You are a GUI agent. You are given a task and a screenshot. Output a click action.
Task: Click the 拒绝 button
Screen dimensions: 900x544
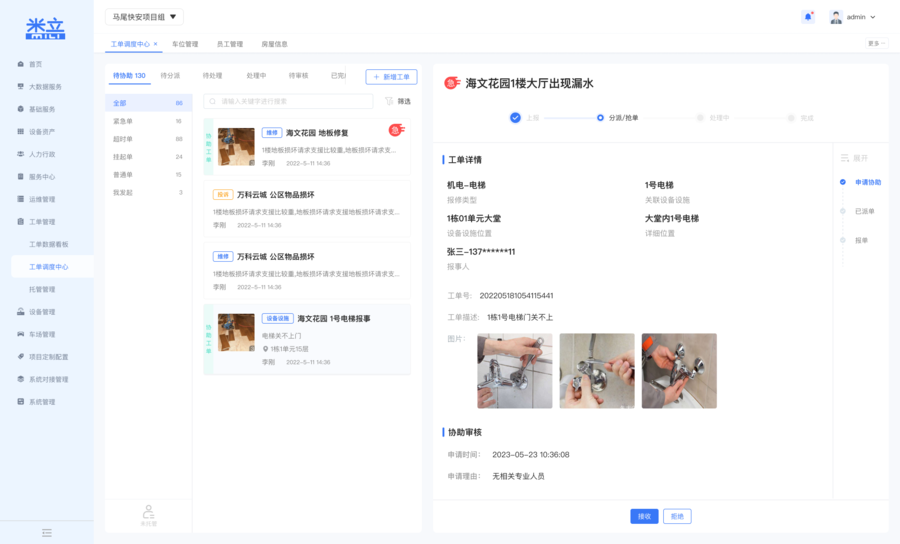(x=677, y=516)
